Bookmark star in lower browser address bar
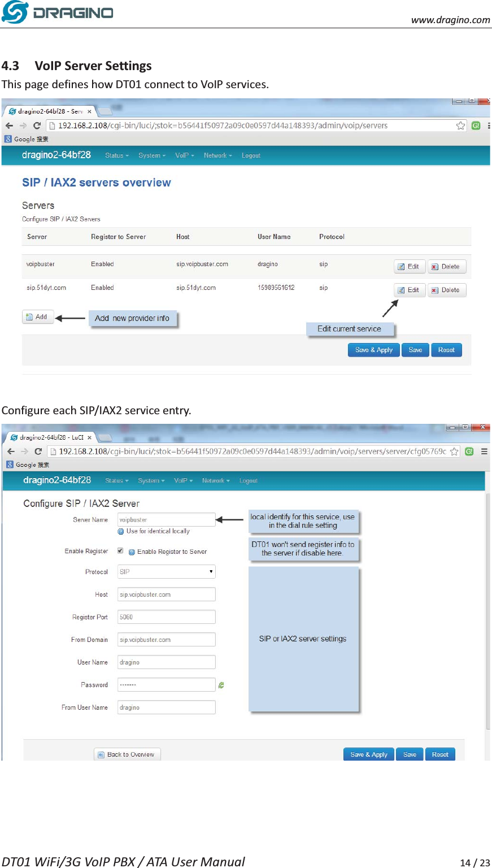This screenshot has width=492, height=868. [x=454, y=452]
